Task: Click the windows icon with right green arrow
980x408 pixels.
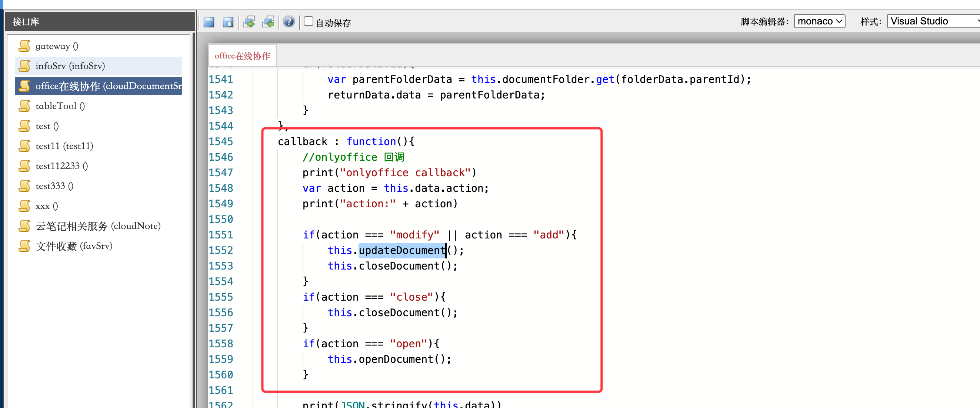Action: point(249,22)
